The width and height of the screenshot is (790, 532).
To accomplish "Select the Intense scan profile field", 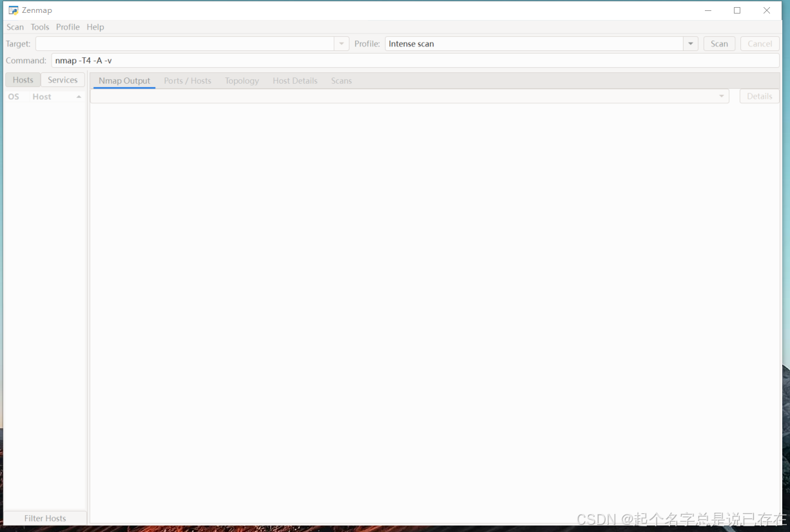I will [x=534, y=44].
